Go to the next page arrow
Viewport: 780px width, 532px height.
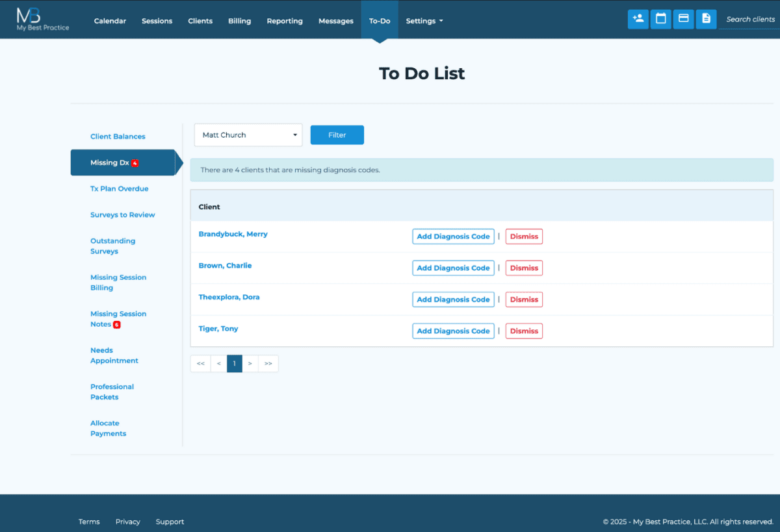click(250, 363)
